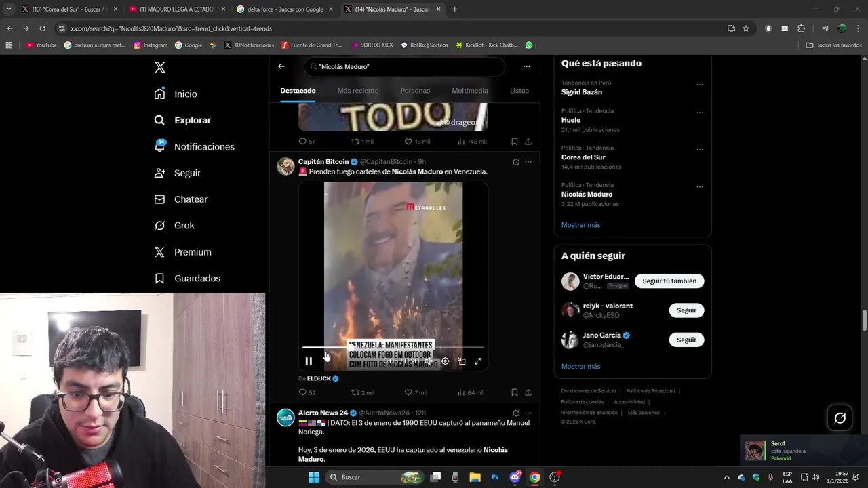868x488 pixels.
Task: Open Premium in sidebar
Action: [182, 252]
